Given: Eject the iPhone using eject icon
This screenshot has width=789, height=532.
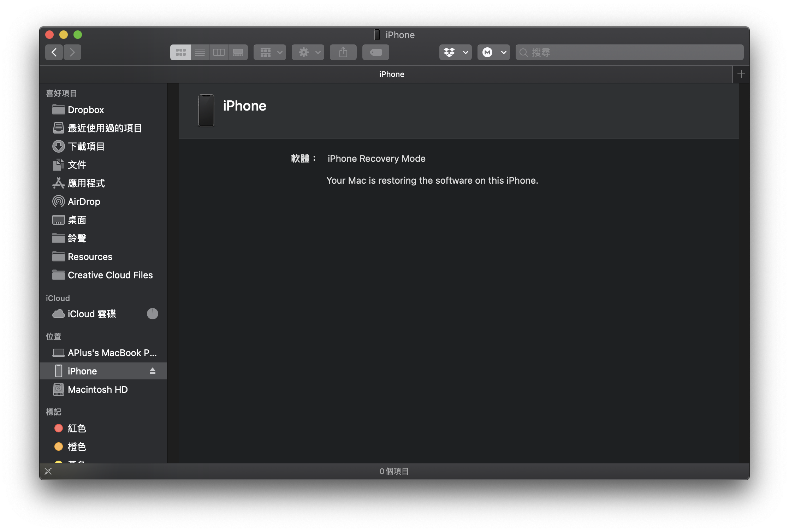Looking at the screenshot, I should click(x=153, y=371).
